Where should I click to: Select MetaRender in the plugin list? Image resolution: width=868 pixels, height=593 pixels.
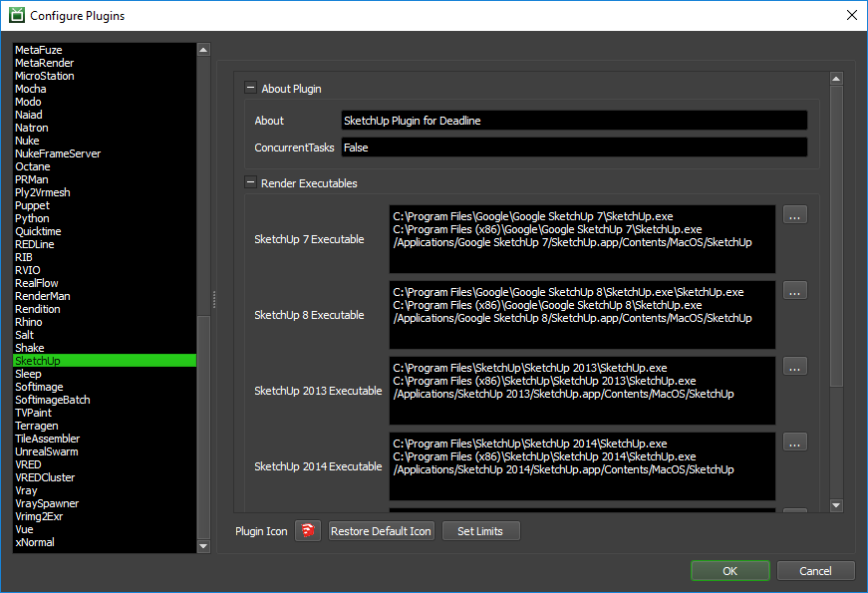[x=105, y=63]
